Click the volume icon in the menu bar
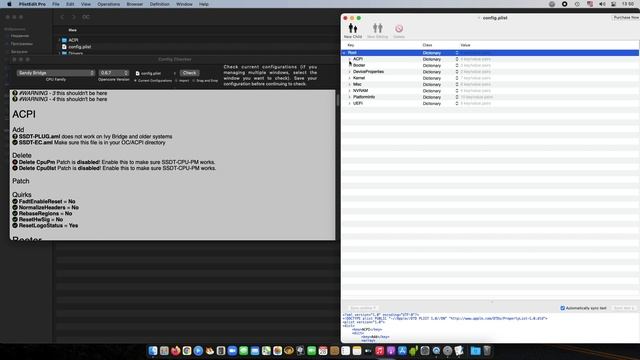Image resolution: width=640 pixels, height=360 pixels. tap(602, 4)
